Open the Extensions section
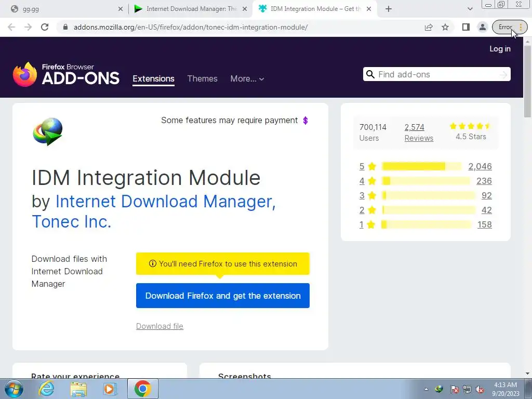This screenshot has width=532, height=399. click(x=153, y=79)
